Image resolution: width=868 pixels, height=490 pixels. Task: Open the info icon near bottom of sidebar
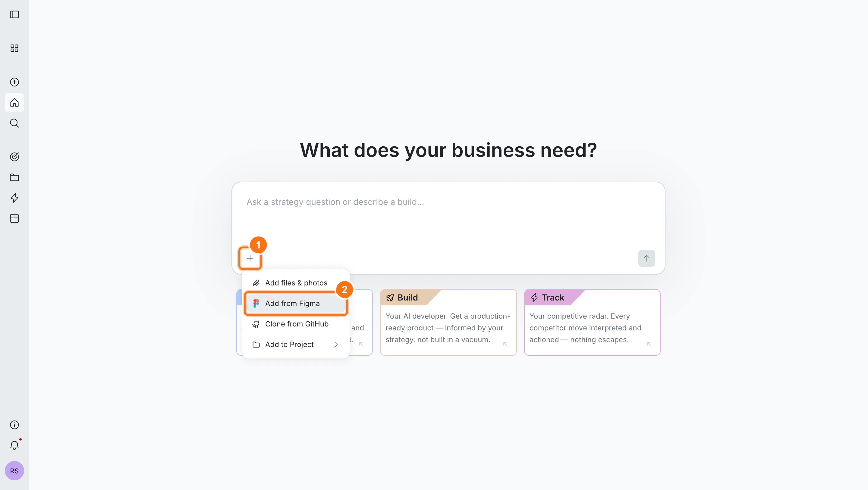tap(14, 425)
